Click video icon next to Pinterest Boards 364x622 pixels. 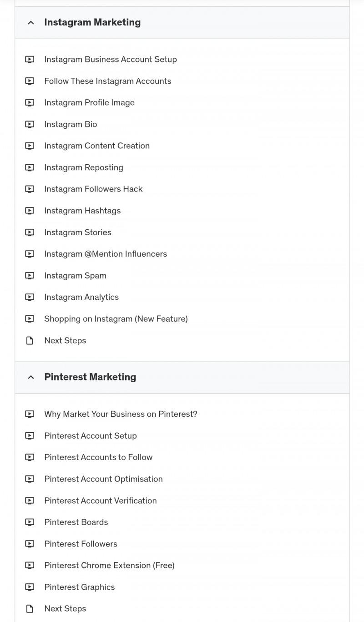(x=30, y=522)
